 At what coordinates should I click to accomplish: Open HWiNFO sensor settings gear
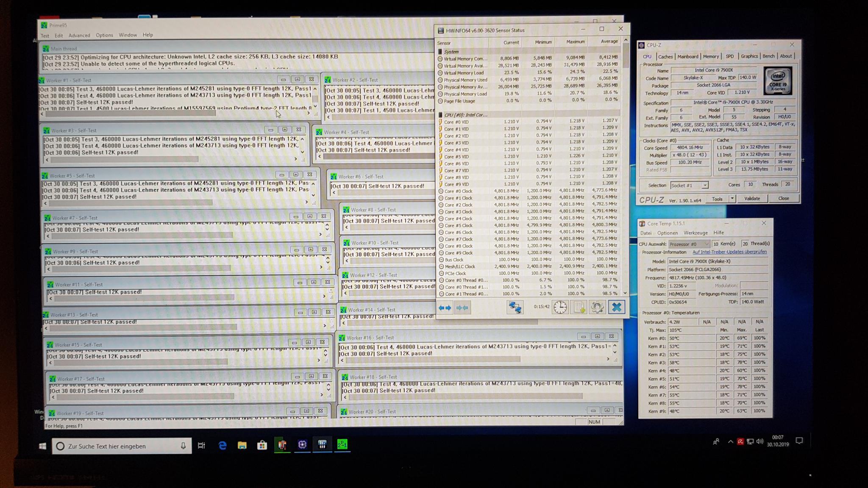click(597, 307)
